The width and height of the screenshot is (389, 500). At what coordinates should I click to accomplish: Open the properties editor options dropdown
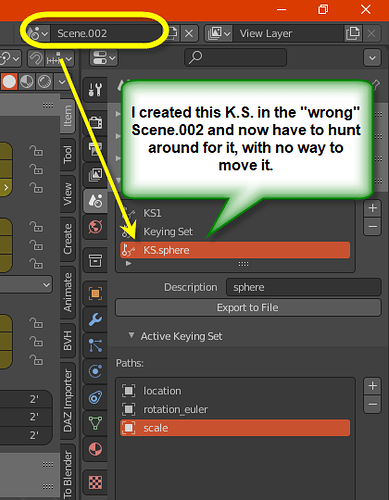372,58
